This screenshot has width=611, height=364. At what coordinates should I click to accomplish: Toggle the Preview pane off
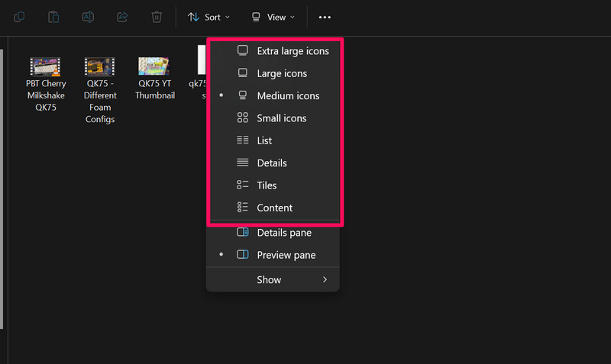(286, 256)
